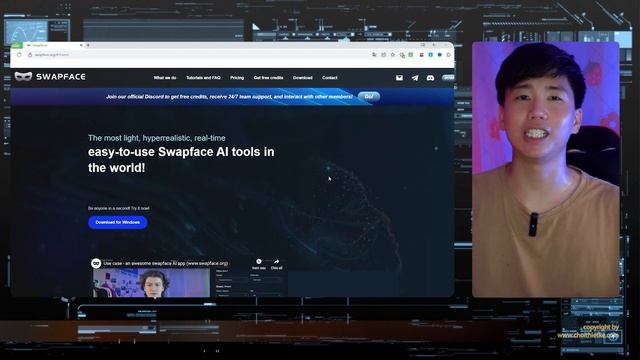Open the What we do menu item
The height and width of the screenshot is (360, 640).
(165, 78)
